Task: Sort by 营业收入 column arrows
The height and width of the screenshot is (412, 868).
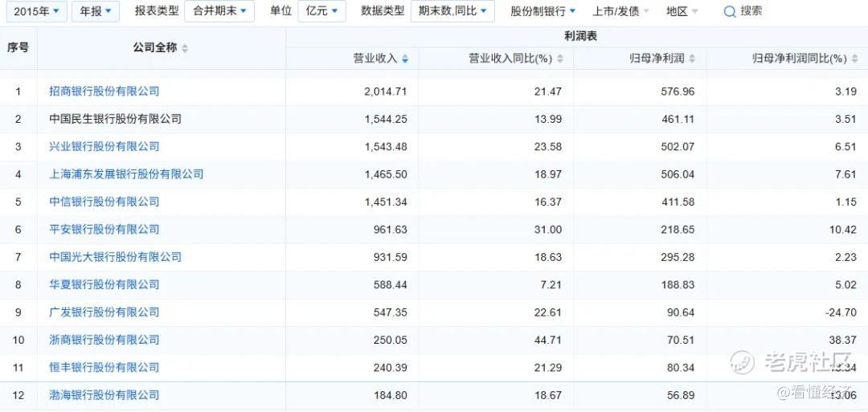Action: (x=405, y=59)
